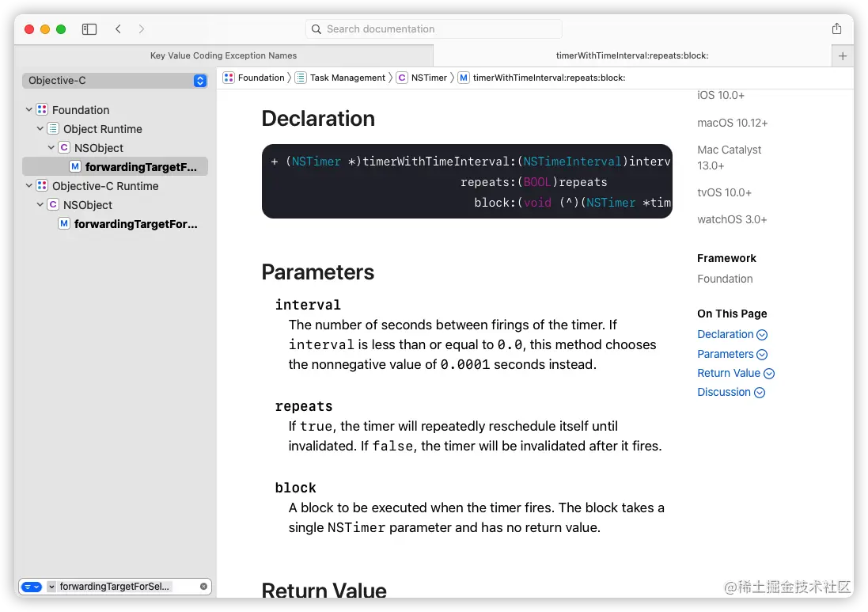Open the blue filter options button at the sidebar bottom
Viewport: 868px width, 612px height.
tap(32, 587)
